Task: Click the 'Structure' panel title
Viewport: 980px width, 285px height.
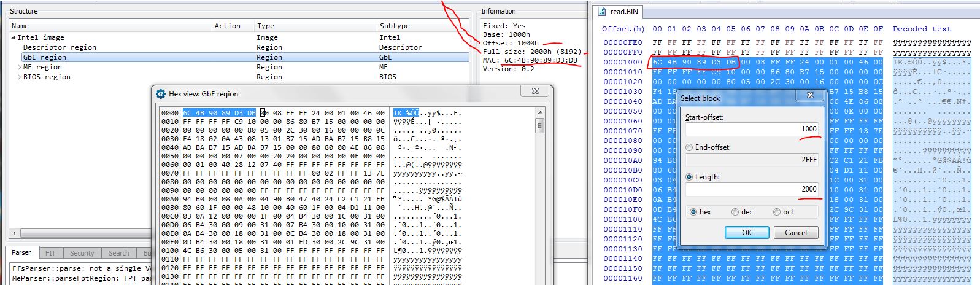Action: pos(24,11)
